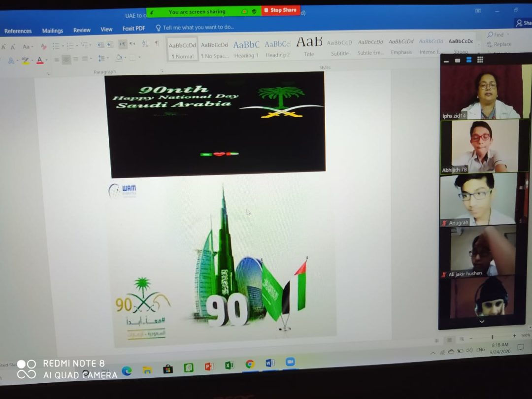Image resolution: width=532 pixels, height=399 pixels.
Task: Apply the Heading 2 style
Action: pyautogui.click(x=277, y=48)
